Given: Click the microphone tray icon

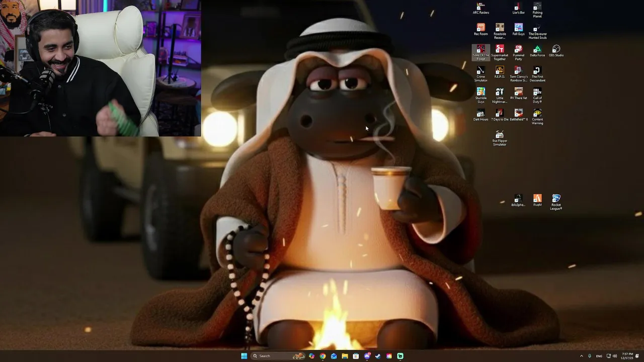Looking at the screenshot, I should 590,356.
